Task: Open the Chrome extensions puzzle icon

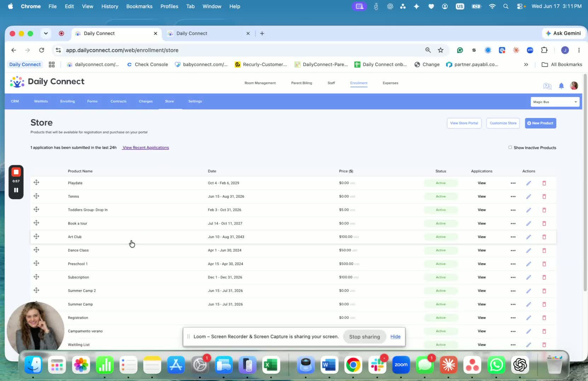Action: [544, 50]
